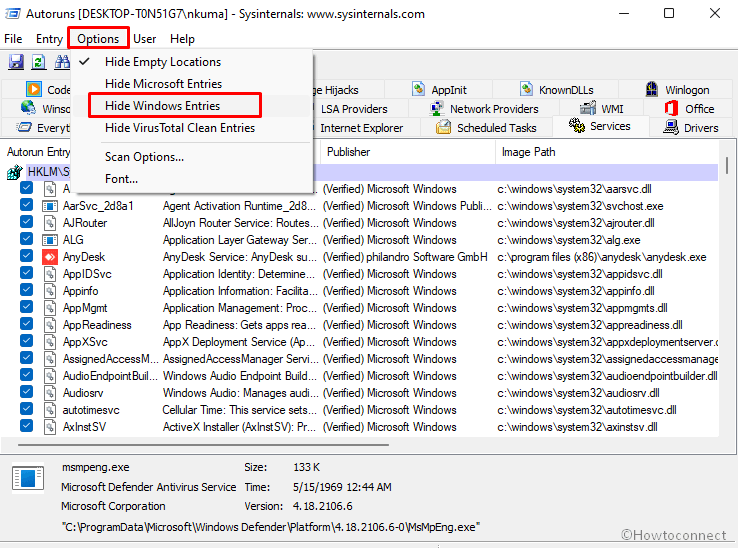The width and height of the screenshot is (738, 548).
Task: Click the Audiosrv file icon
Action: [x=49, y=393]
